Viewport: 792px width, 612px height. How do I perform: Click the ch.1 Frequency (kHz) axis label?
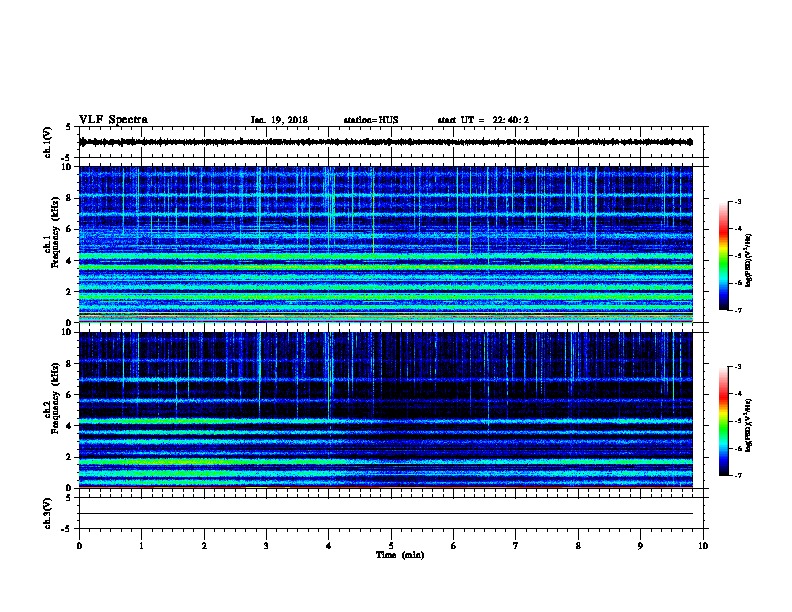pyautogui.click(x=52, y=233)
